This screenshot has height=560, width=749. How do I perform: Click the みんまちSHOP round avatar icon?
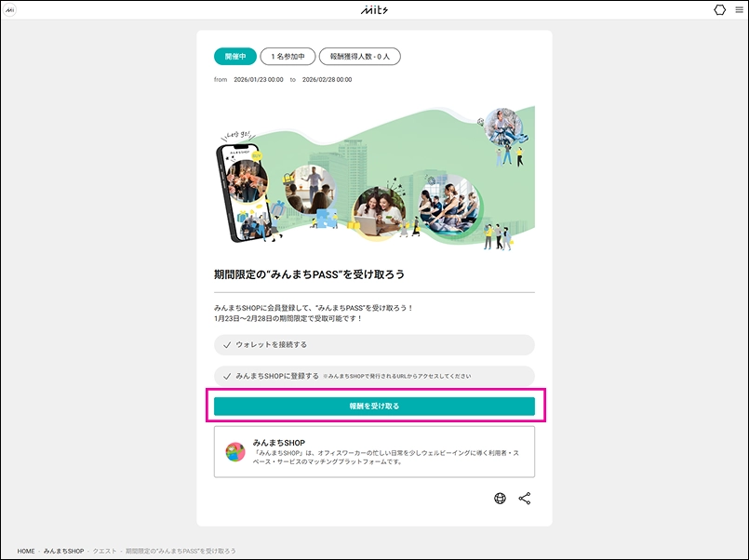pyautogui.click(x=235, y=452)
